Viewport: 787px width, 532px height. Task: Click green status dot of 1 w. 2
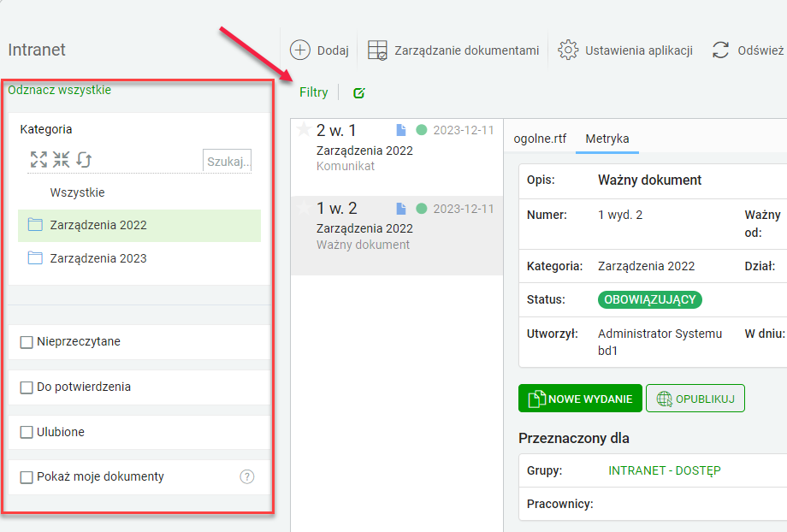click(422, 209)
